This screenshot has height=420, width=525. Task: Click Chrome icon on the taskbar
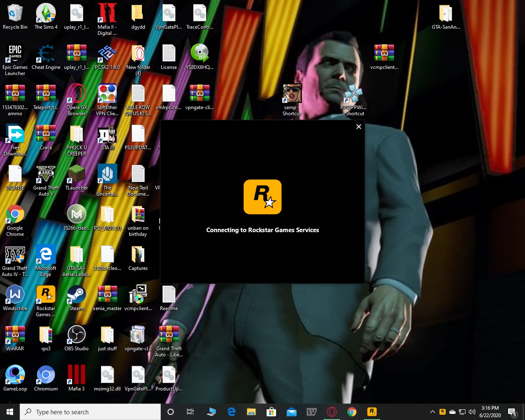pos(352,412)
